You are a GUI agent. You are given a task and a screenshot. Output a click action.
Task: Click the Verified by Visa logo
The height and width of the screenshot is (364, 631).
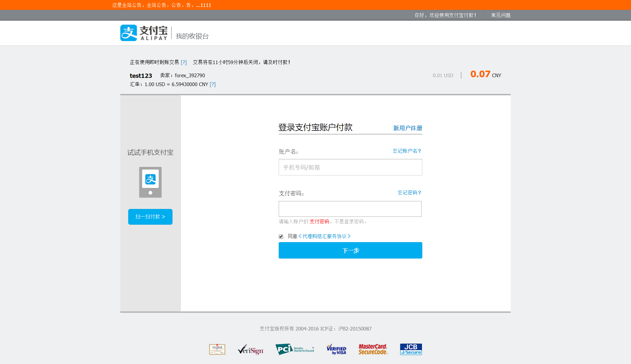point(336,349)
